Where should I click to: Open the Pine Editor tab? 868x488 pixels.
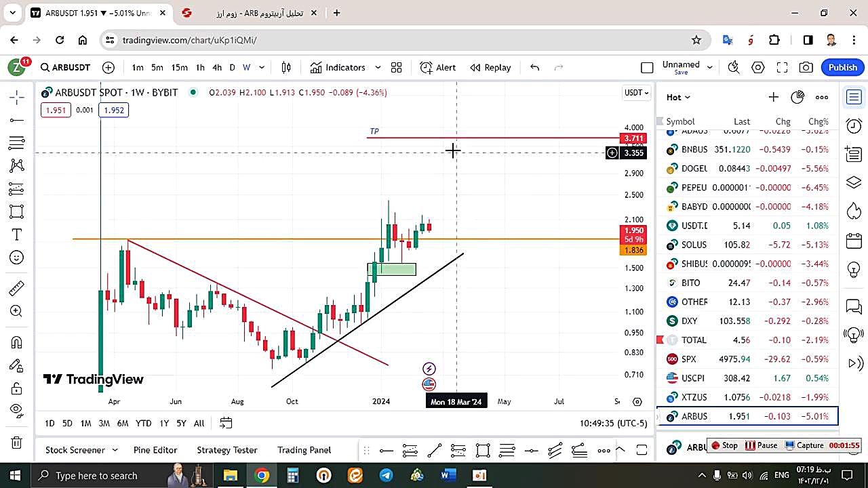[155, 450]
